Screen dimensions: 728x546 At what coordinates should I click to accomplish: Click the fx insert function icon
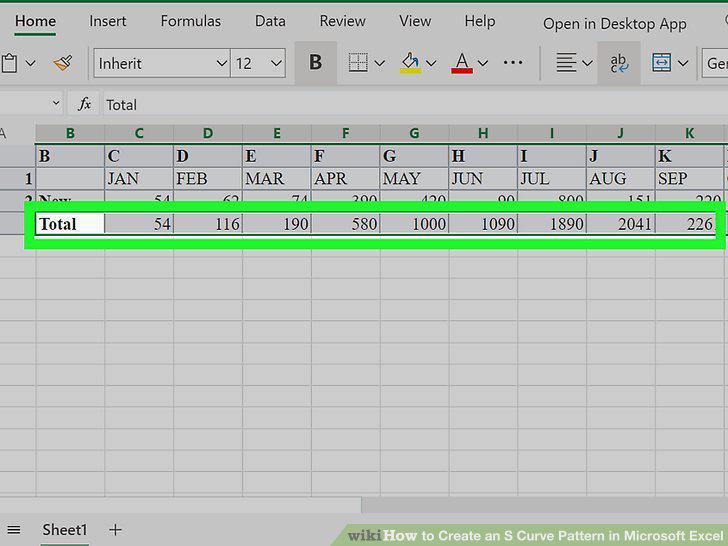[x=84, y=104]
